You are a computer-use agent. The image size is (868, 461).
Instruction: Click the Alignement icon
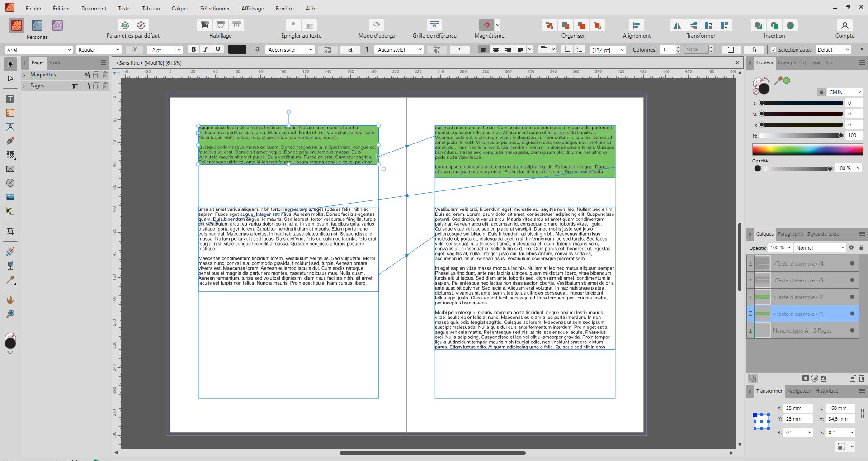pos(637,25)
